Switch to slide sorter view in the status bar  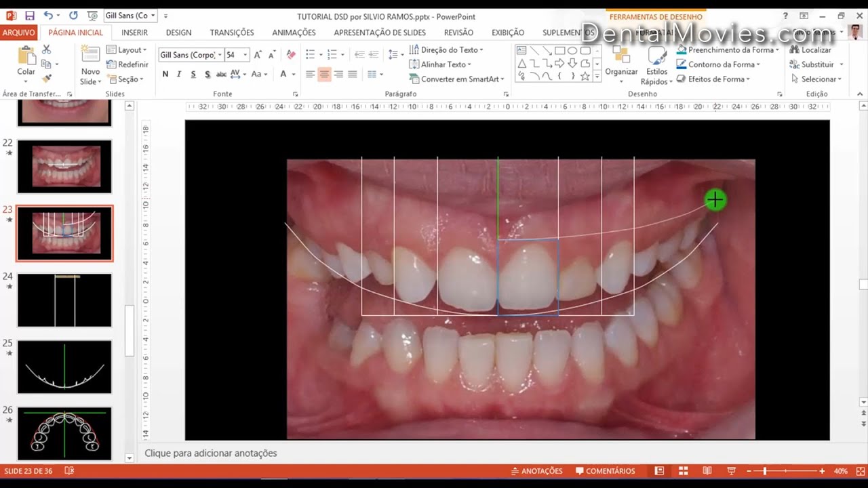[684, 471]
